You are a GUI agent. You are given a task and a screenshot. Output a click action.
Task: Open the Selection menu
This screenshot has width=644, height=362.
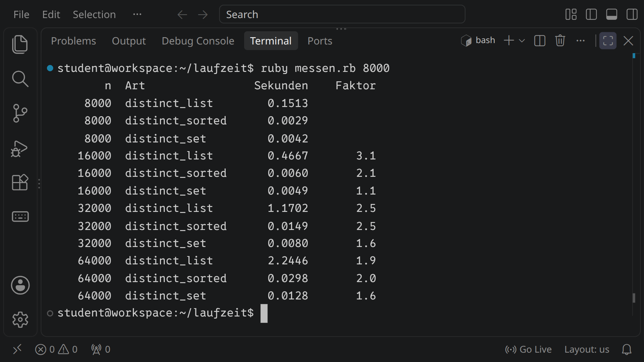tap(94, 15)
